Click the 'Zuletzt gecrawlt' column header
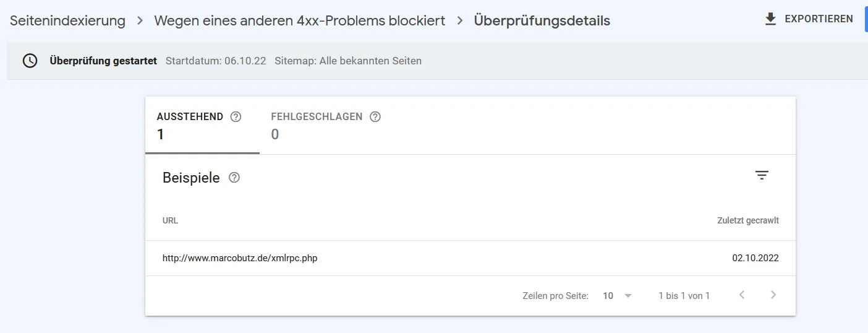868x333 pixels. (x=748, y=220)
